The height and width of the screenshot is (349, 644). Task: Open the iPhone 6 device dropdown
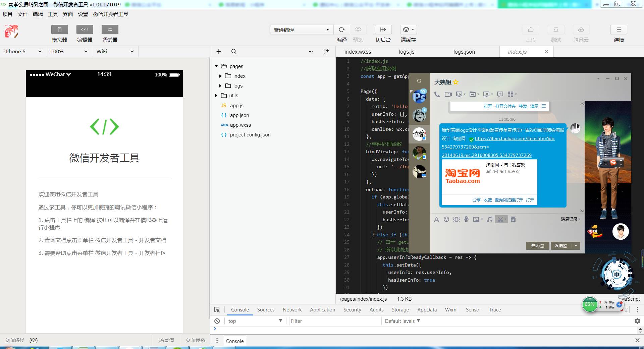[23, 51]
